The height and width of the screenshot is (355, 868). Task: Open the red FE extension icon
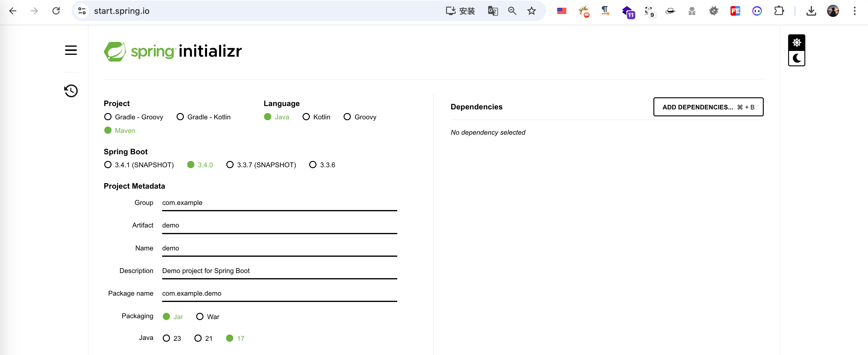[x=735, y=11]
